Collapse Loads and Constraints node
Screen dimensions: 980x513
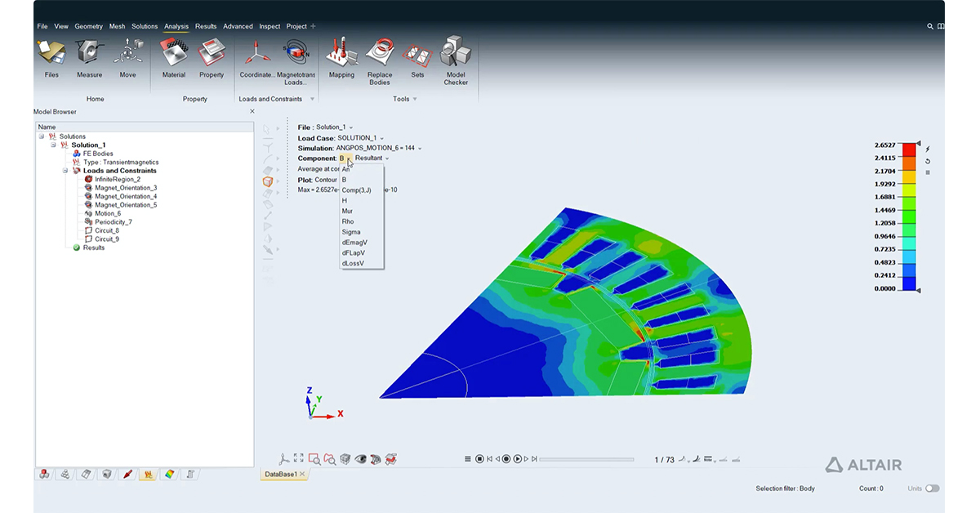tap(65, 171)
